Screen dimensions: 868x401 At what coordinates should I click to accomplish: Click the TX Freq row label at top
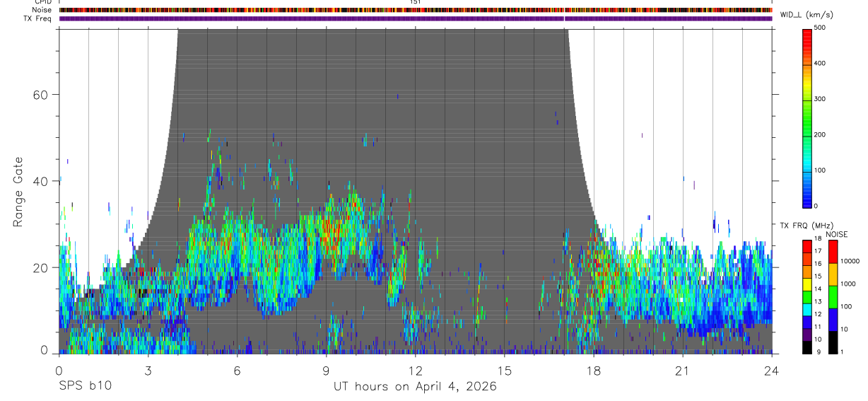pos(40,18)
